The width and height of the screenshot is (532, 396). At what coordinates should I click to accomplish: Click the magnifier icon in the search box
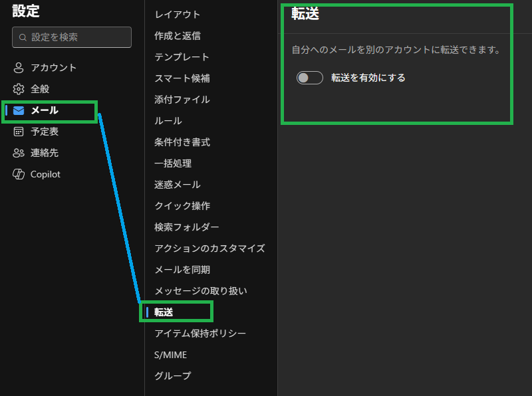[23, 37]
